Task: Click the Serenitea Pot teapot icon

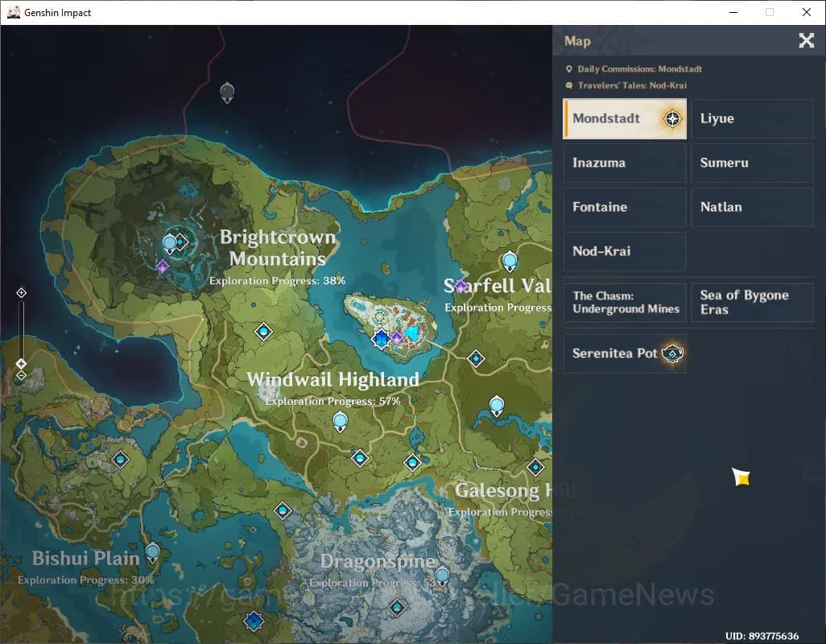Action: [x=672, y=353]
